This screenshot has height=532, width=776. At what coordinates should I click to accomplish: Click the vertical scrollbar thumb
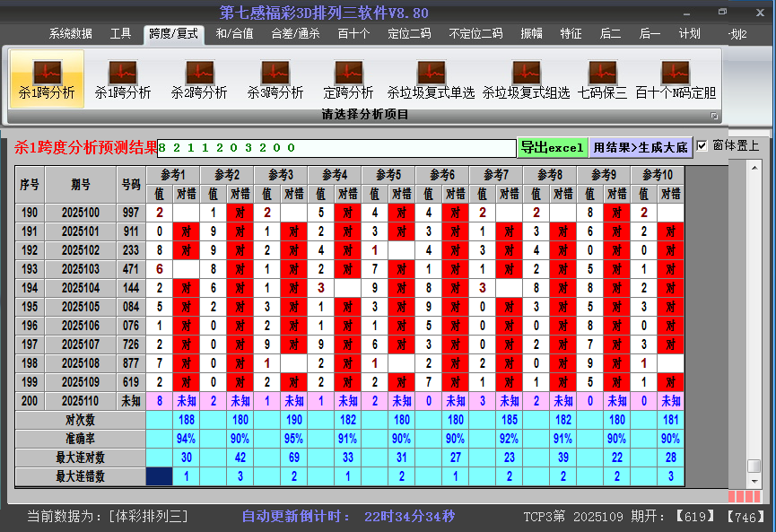(x=754, y=466)
